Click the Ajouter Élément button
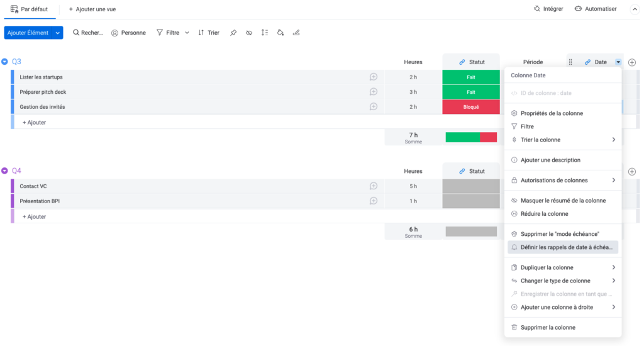Image resolution: width=644 pixels, height=346 pixels. 28,33
